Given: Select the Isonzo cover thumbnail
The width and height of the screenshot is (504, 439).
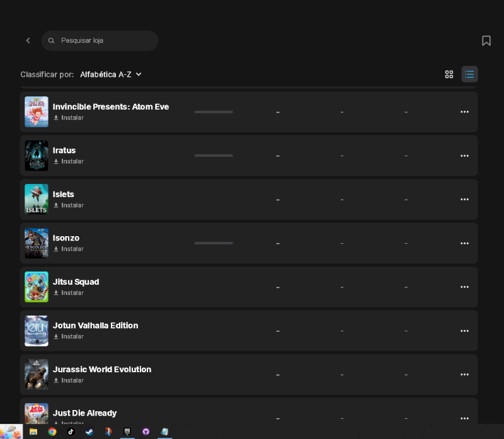Looking at the screenshot, I should pyautogui.click(x=37, y=243).
